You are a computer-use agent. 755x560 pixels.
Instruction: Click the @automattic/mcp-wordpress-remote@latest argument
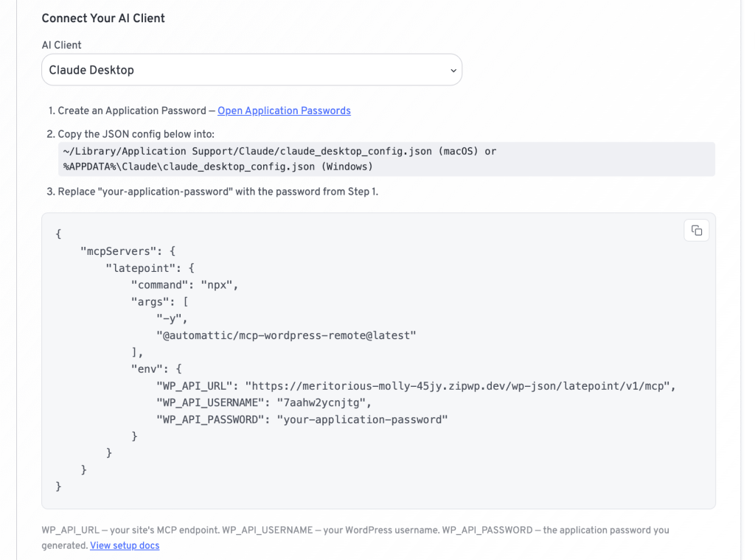coord(286,335)
